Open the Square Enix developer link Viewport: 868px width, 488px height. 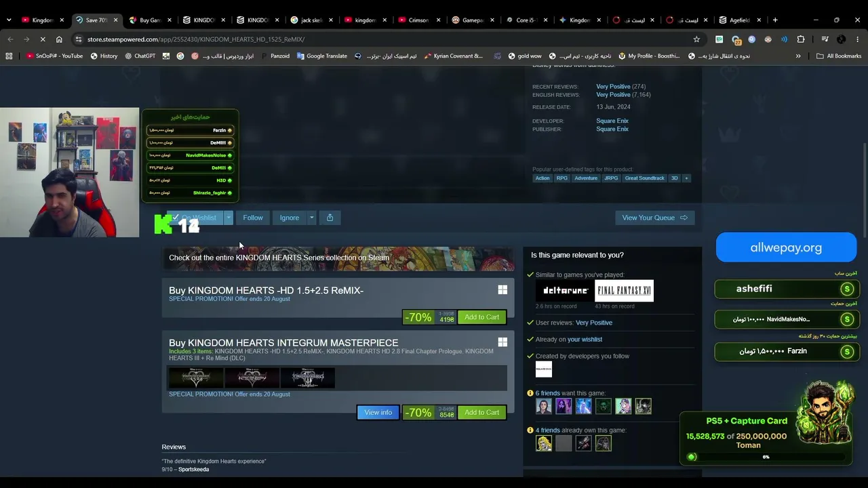click(612, 121)
